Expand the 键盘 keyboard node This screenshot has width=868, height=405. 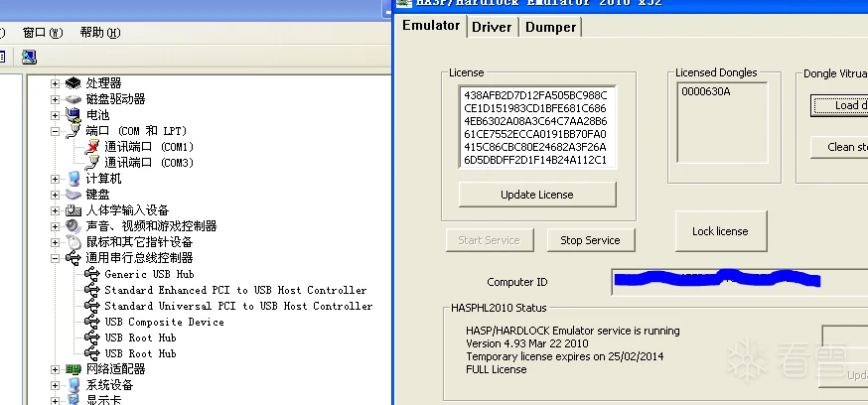point(55,195)
